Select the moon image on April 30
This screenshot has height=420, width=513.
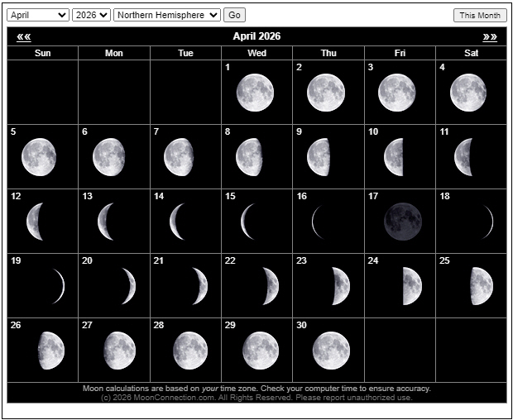(331, 351)
